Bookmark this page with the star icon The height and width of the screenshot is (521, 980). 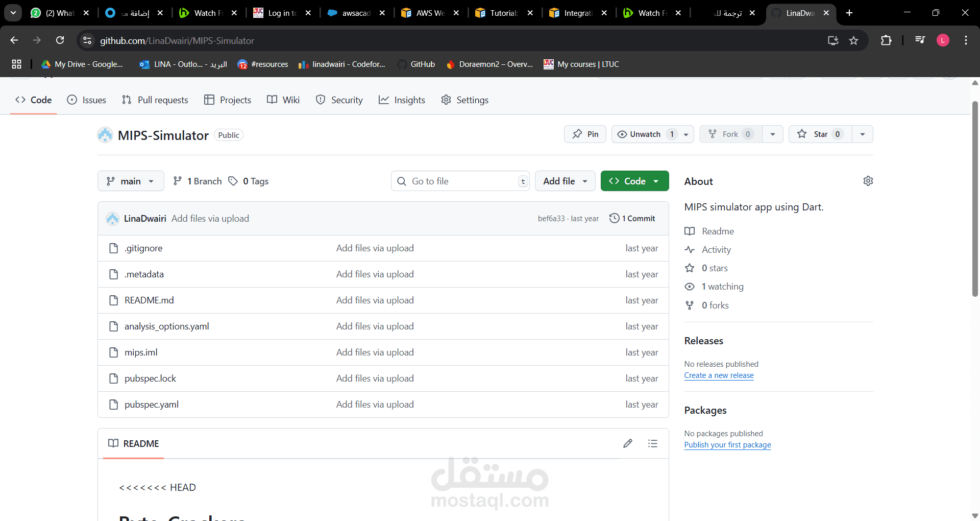tap(853, 40)
